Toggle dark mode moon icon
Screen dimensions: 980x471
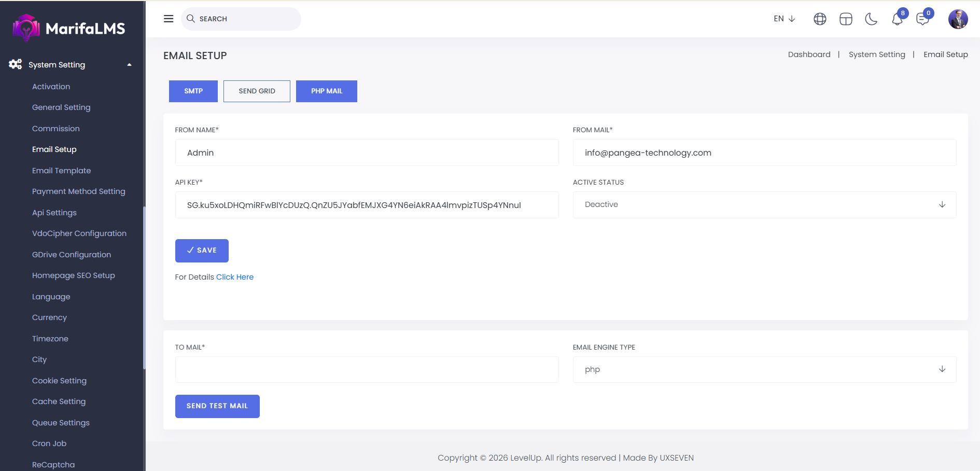tap(871, 19)
